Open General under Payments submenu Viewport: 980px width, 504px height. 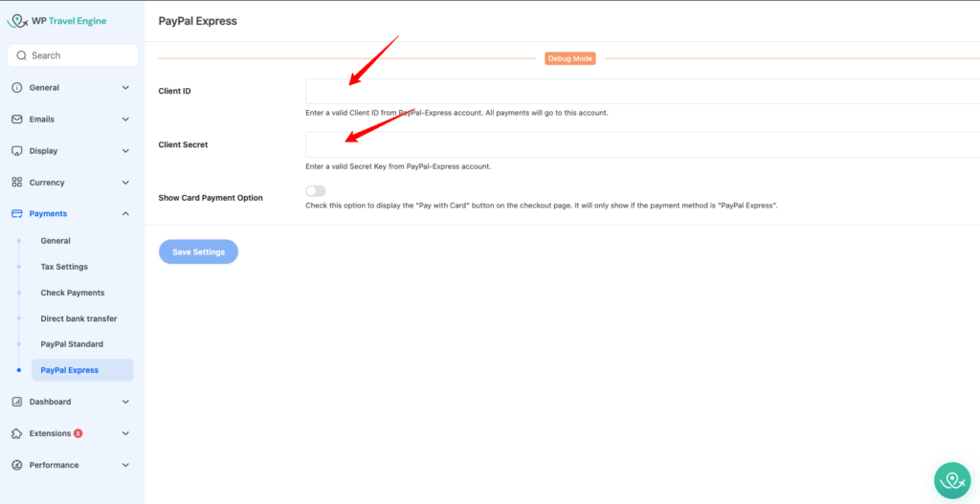[x=56, y=240]
